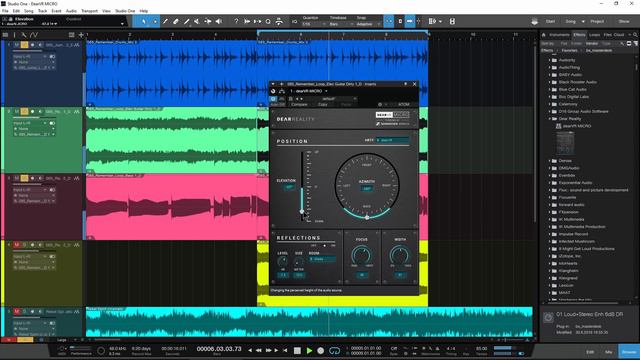
Task: Collapse the Dear Reality folder
Action: pos(549,119)
